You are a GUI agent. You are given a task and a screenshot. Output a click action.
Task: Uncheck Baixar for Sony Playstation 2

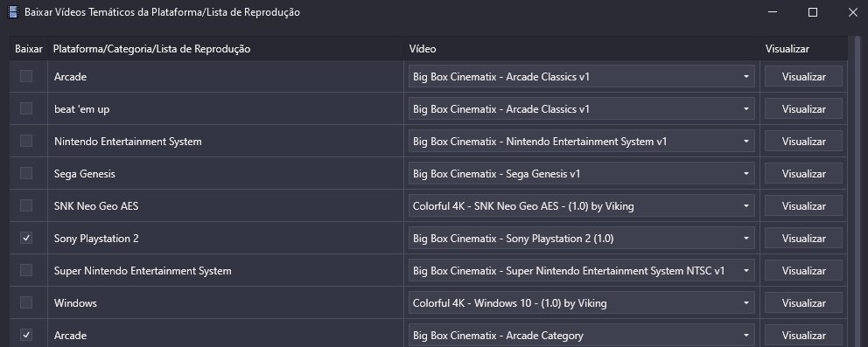coord(26,238)
